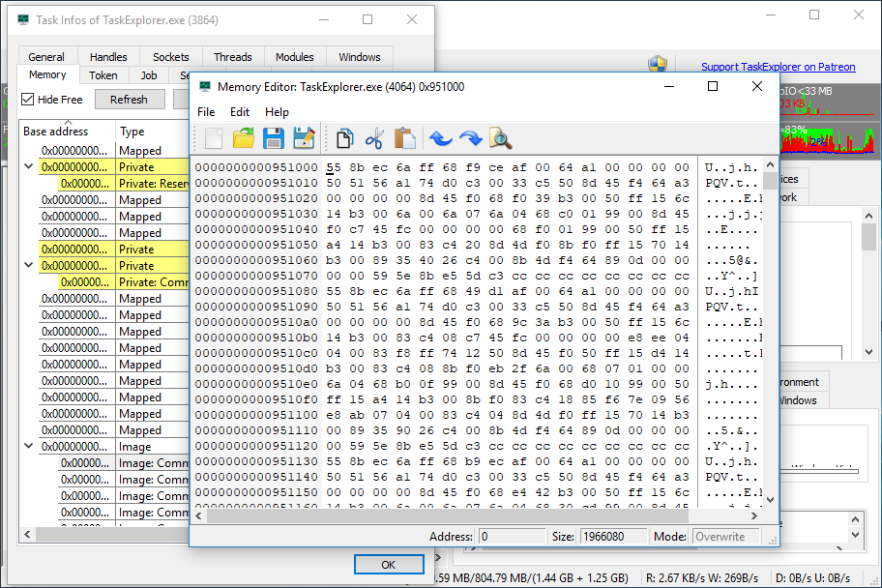
Task: Collapse the first Private tree node
Action: [29, 166]
